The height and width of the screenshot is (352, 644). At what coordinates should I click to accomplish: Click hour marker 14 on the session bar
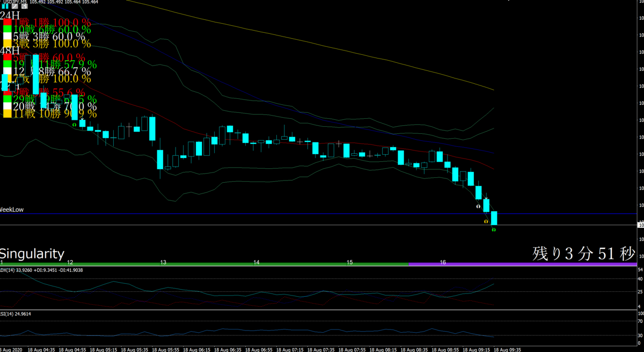pos(257,262)
